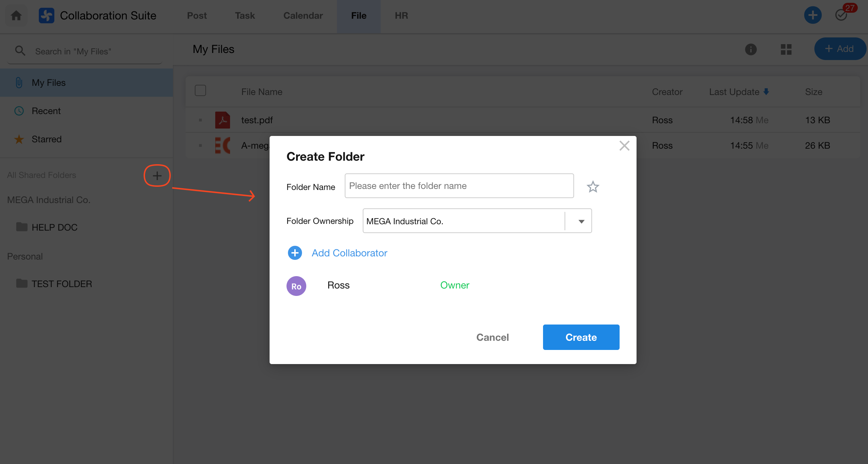Cancel the Create Folder dialog
This screenshot has height=464, width=868.
(x=492, y=337)
